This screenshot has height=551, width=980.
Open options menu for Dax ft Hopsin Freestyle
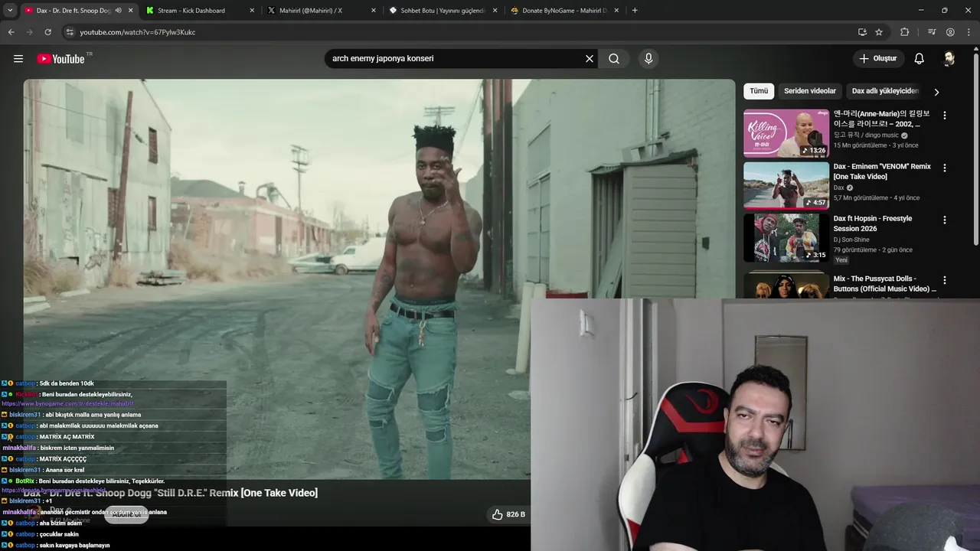(x=945, y=220)
